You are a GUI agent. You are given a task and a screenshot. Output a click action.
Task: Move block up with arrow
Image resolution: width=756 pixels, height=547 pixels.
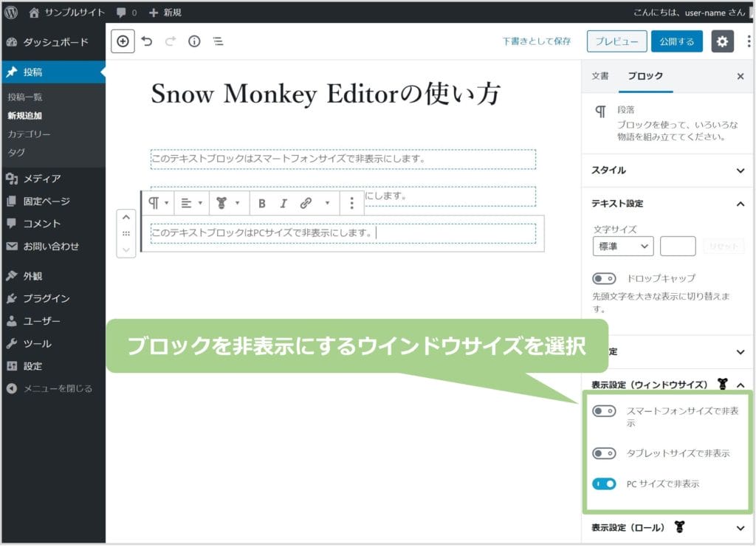(x=126, y=217)
